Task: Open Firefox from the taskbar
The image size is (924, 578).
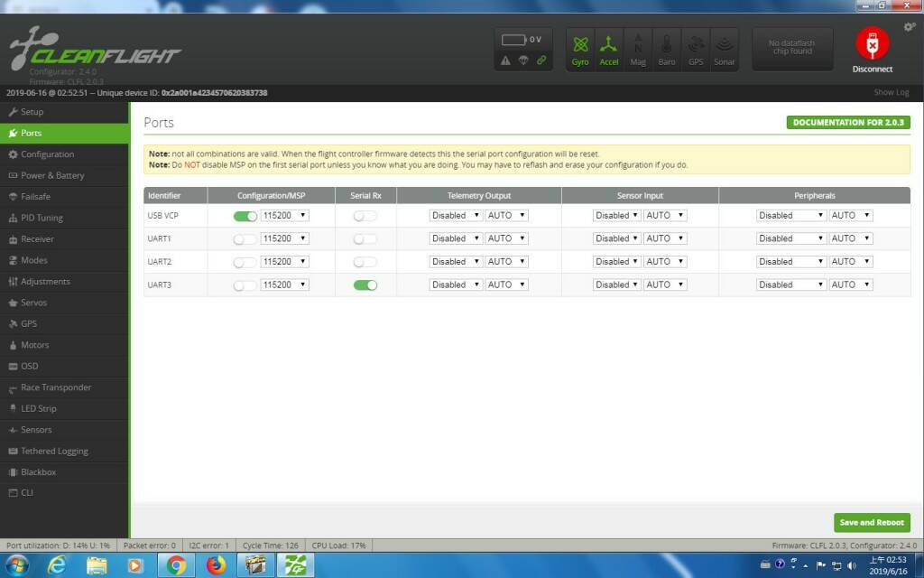Action: coord(216,565)
